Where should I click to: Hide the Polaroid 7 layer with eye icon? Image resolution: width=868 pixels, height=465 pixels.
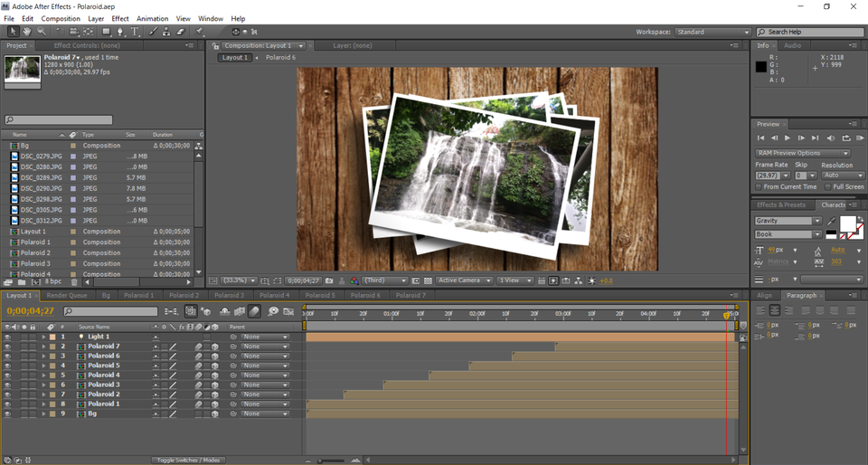pyautogui.click(x=8, y=346)
